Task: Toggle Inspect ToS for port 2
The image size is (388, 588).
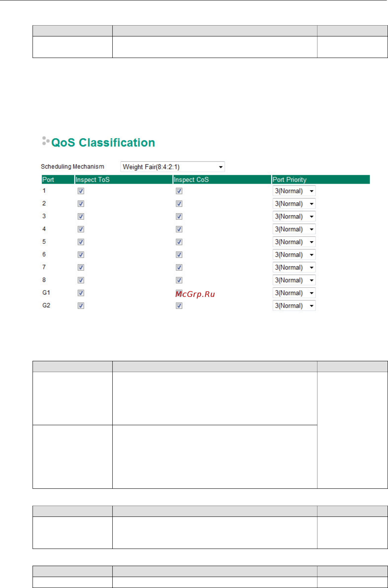Action: pyautogui.click(x=81, y=204)
